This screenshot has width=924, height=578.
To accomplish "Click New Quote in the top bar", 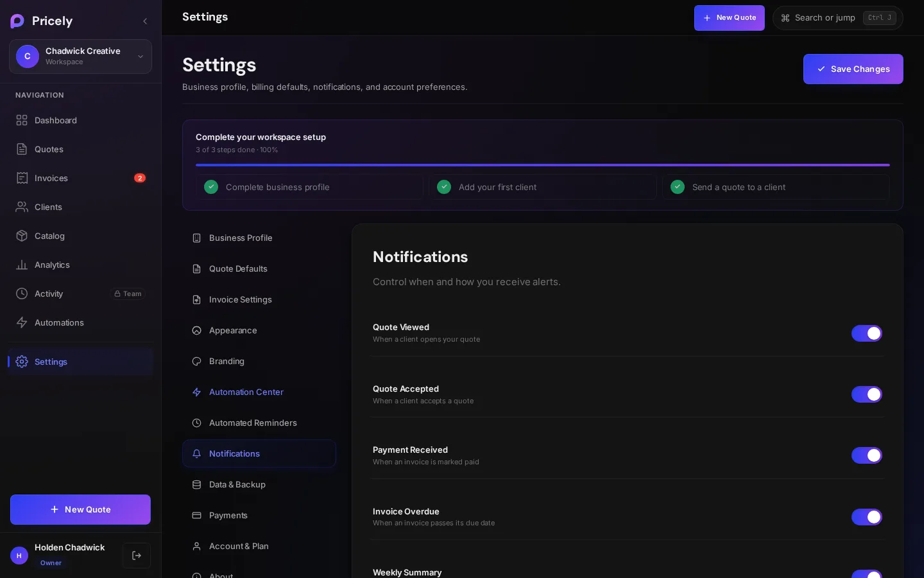I will [730, 18].
